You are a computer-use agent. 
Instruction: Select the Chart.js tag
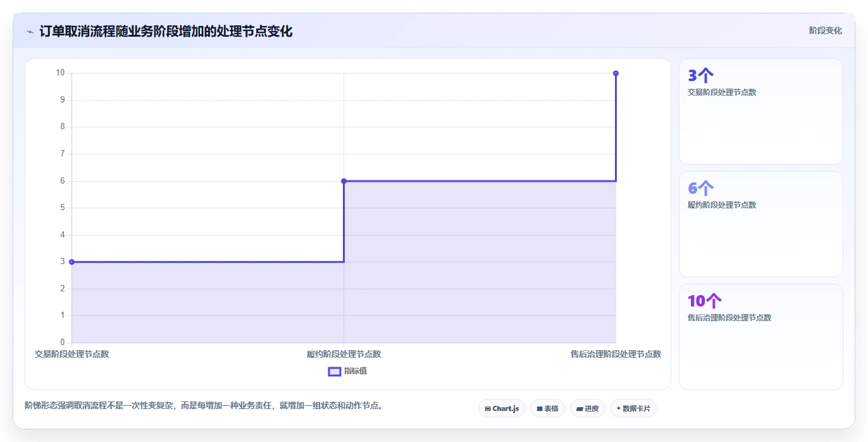tap(502, 408)
